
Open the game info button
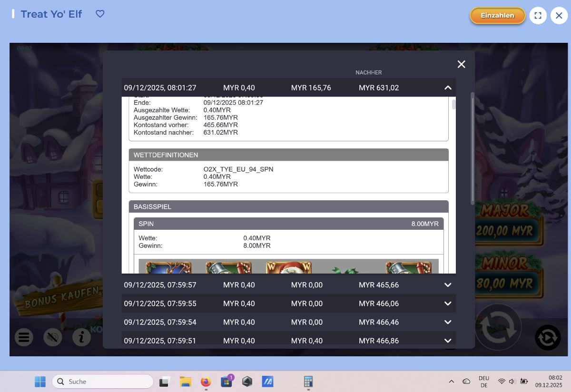pyautogui.click(x=81, y=337)
